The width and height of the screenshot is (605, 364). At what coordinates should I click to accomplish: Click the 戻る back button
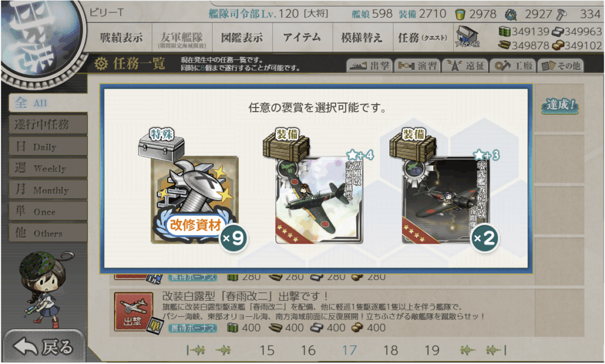[43, 347]
